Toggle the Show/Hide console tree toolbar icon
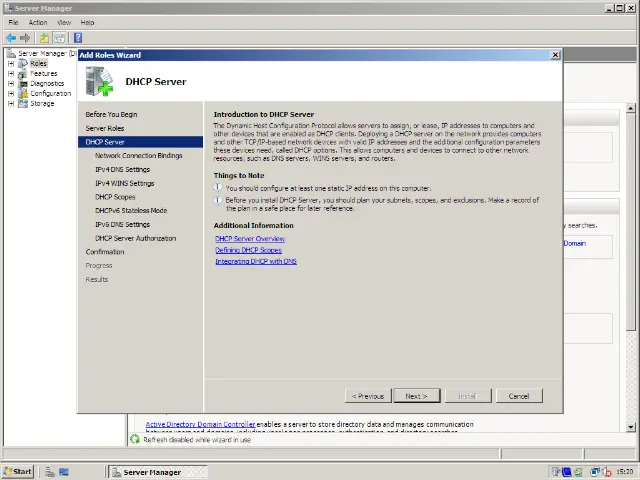Screen dimensions: 640x480 (x=59, y=38)
